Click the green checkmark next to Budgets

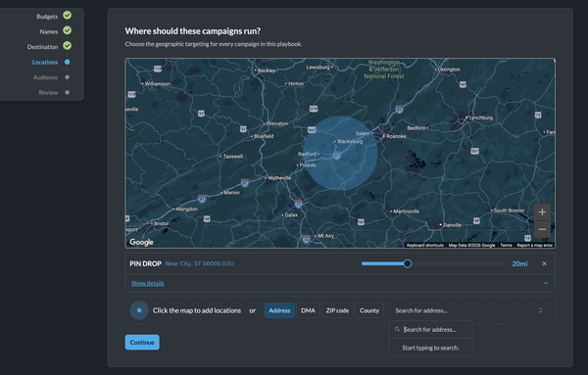[67, 15]
